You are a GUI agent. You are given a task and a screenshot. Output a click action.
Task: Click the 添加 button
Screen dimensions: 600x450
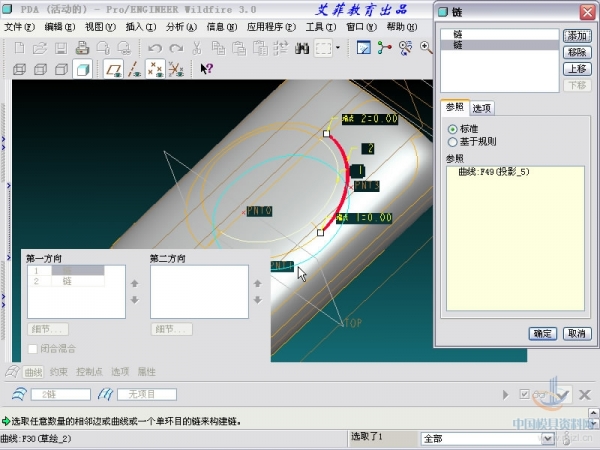pos(577,36)
